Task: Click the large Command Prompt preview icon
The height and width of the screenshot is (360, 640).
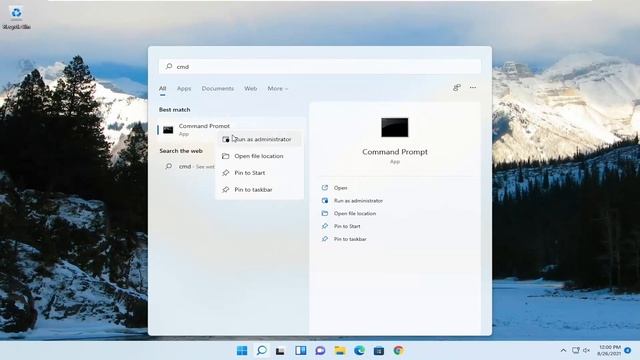Action: pos(395,127)
